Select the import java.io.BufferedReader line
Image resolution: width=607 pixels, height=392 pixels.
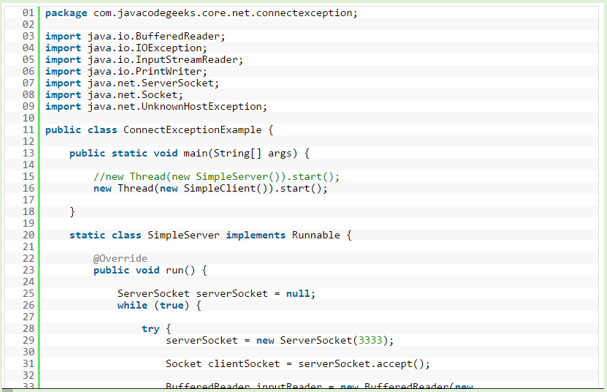(x=135, y=36)
